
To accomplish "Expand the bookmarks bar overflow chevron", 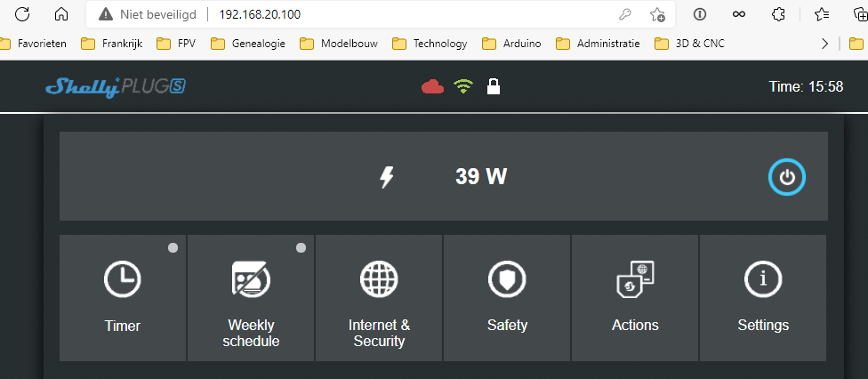I will coord(824,44).
